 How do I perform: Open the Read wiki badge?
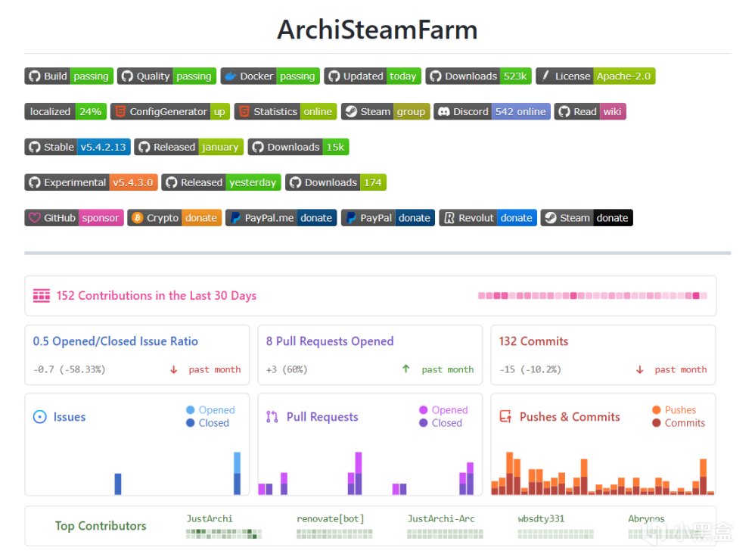pos(590,112)
